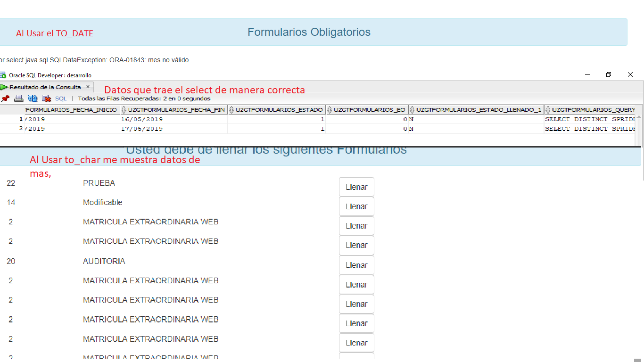Click the ORA-01843 error message text
644x362 pixels.
pos(94,60)
